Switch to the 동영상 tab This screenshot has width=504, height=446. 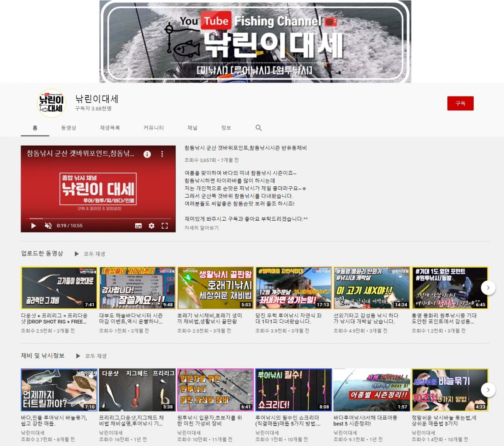68,128
